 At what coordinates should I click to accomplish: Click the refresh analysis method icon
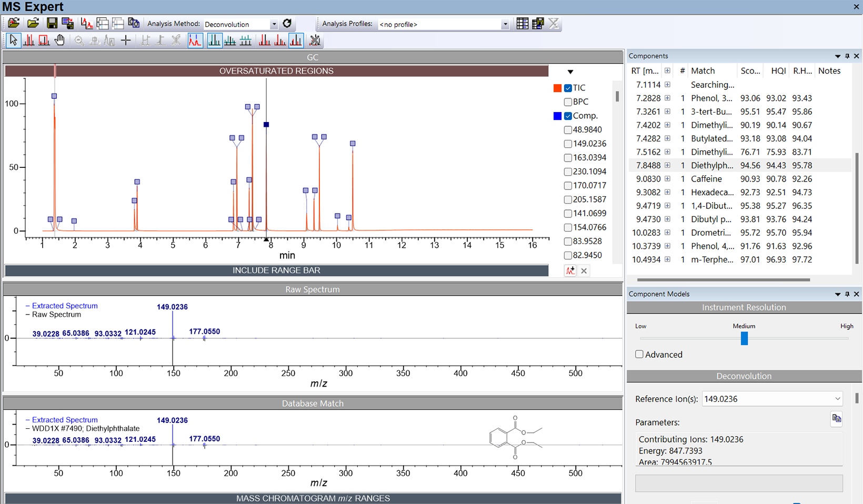coord(287,24)
